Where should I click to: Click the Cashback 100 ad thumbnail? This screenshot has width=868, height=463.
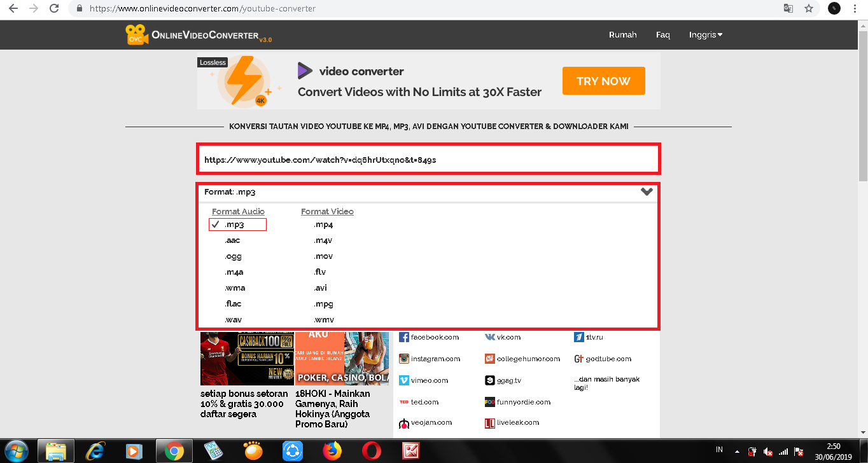tap(247, 359)
